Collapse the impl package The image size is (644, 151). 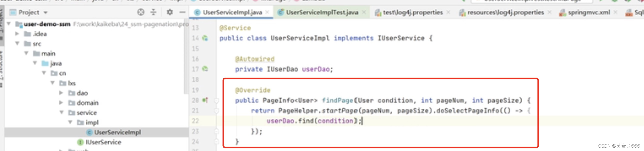[71, 122]
